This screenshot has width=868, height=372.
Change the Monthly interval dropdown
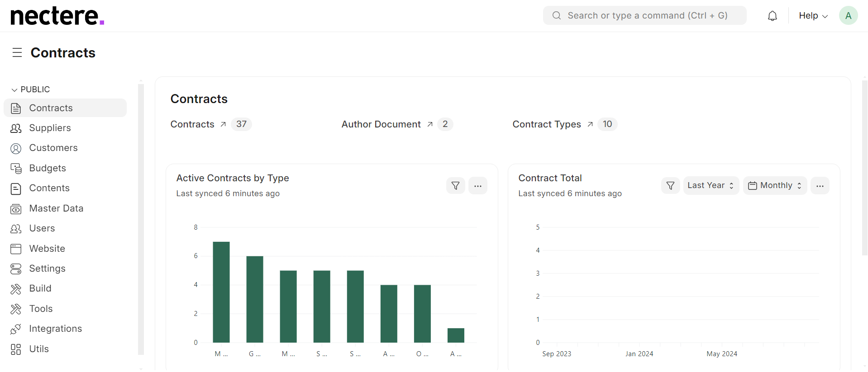tap(775, 186)
